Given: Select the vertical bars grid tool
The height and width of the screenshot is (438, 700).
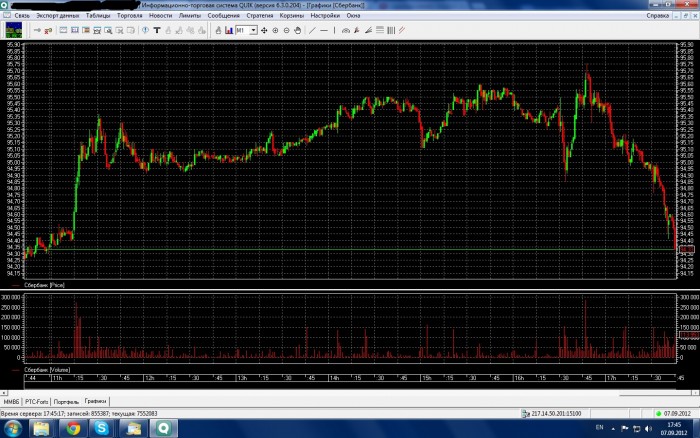Looking at the screenshot, I should 391,30.
